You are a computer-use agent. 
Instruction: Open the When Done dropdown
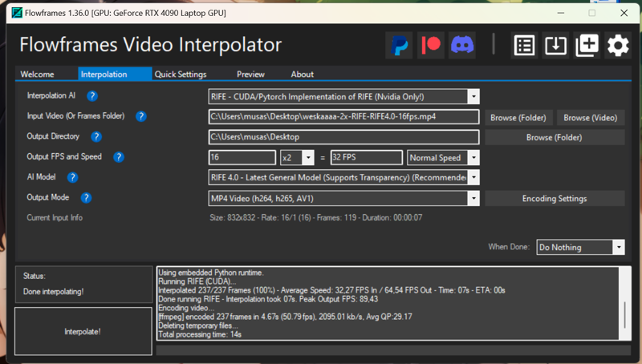click(619, 247)
